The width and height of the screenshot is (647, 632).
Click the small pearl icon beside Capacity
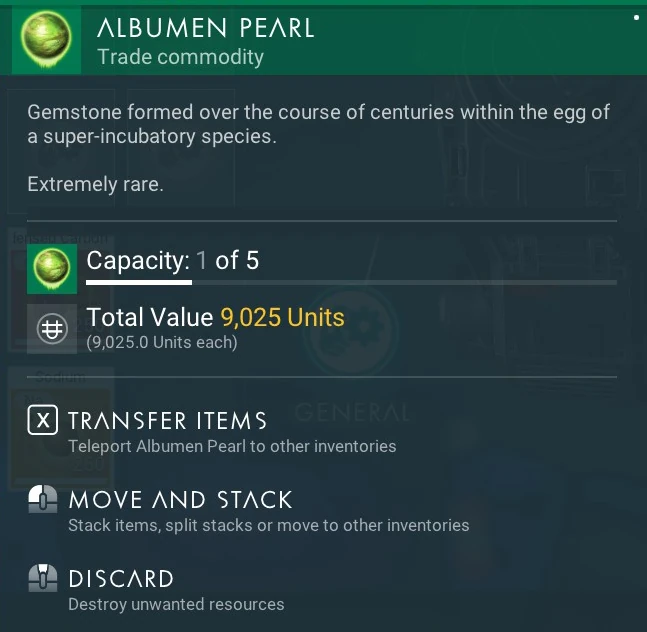pyautogui.click(x=52, y=268)
